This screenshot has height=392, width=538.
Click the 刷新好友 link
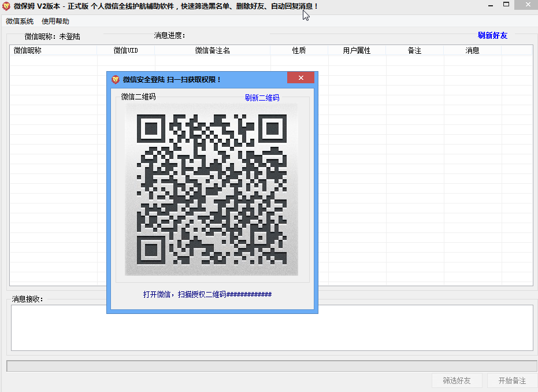tap(492, 35)
